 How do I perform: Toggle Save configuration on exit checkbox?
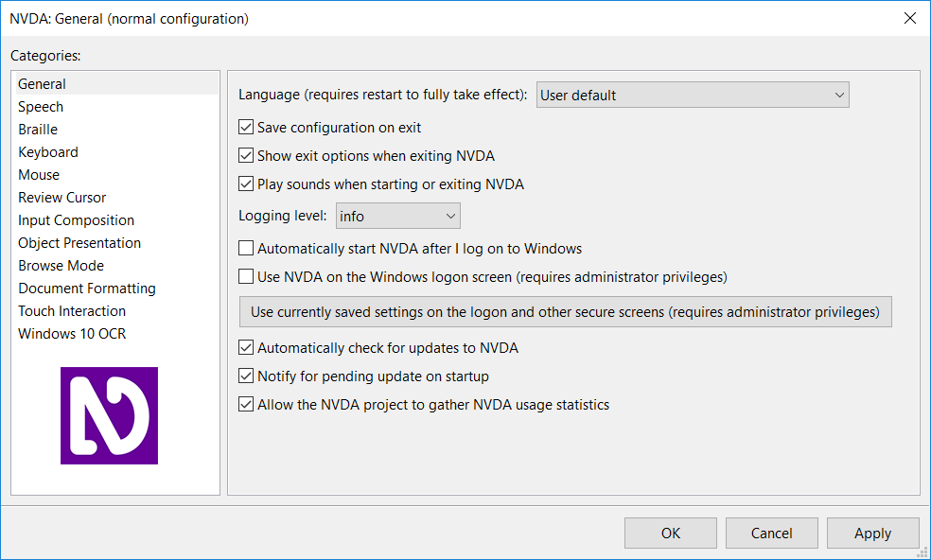point(247,128)
